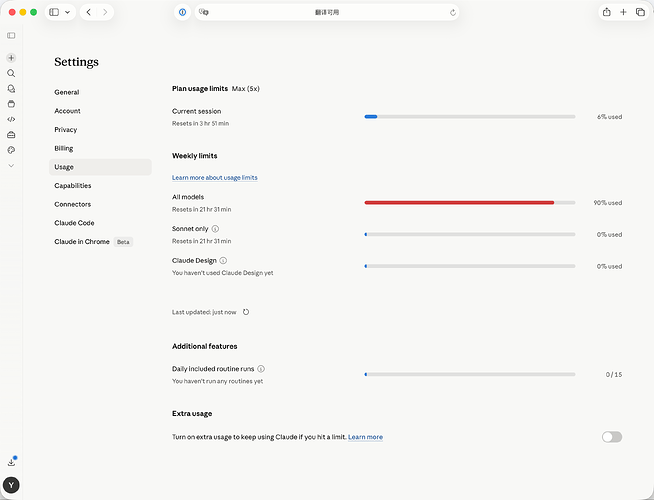Click the Daily routine runs progress bar
654x500 pixels.
[470, 374]
